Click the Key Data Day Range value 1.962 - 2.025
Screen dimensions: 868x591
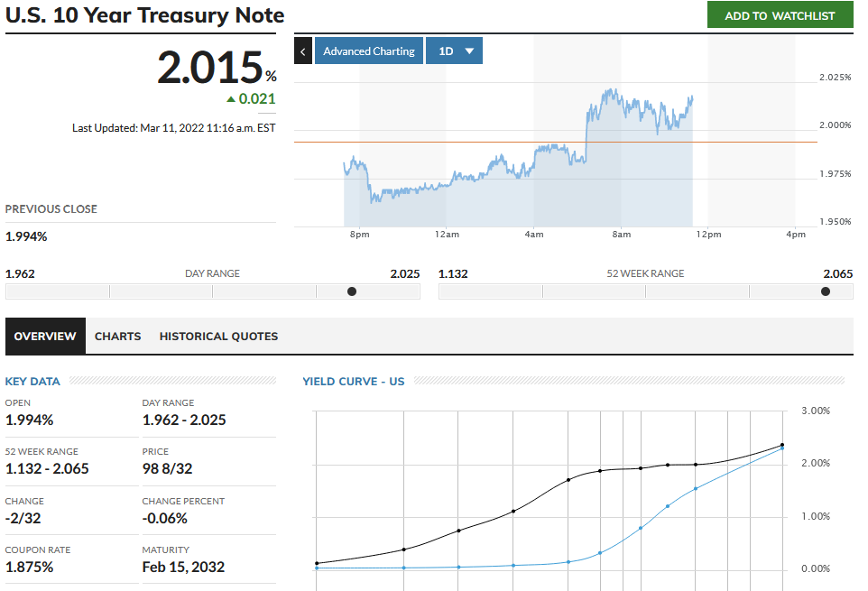click(x=184, y=420)
